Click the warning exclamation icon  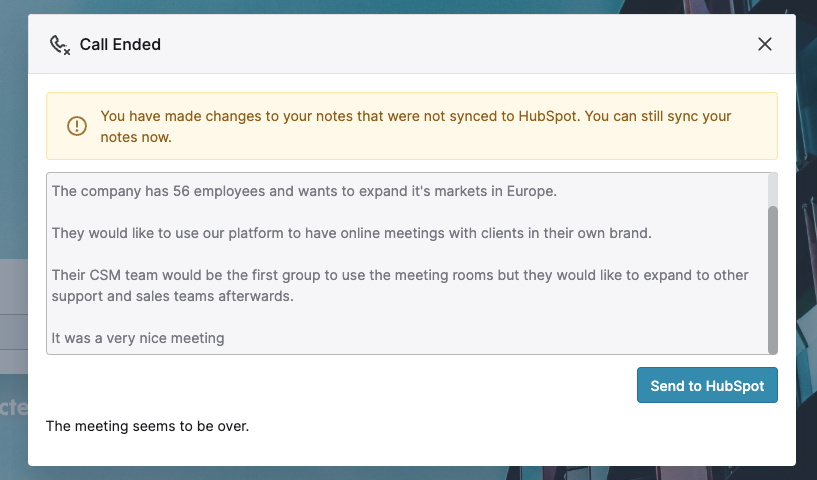click(x=77, y=126)
